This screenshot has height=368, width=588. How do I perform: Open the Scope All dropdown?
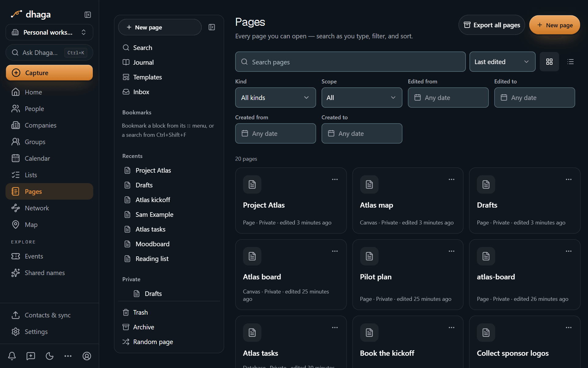coord(362,98)
